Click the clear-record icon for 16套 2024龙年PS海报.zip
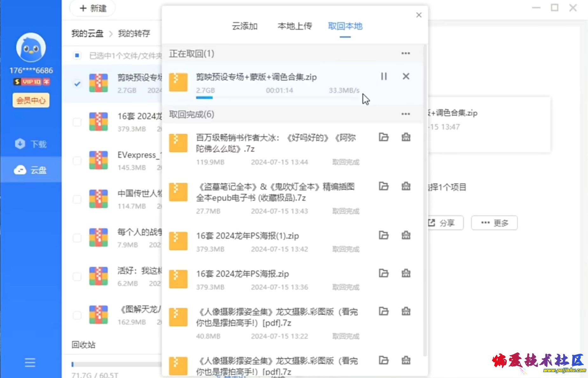 coord(406,273)
